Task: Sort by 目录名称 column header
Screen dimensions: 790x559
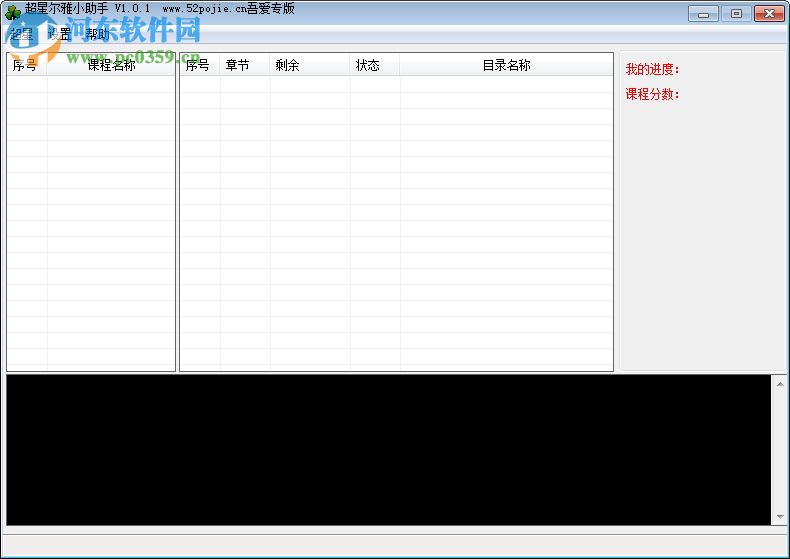Action: coord(506,65)
